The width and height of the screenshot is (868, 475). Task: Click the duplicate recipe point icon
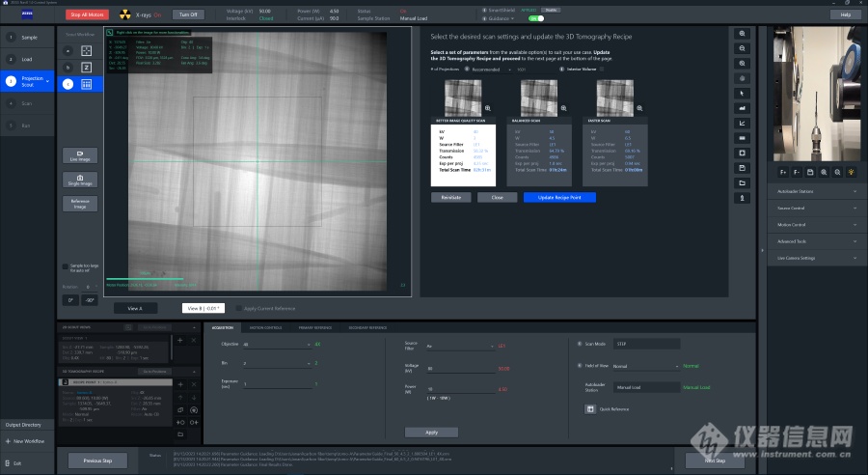[180, 410]
